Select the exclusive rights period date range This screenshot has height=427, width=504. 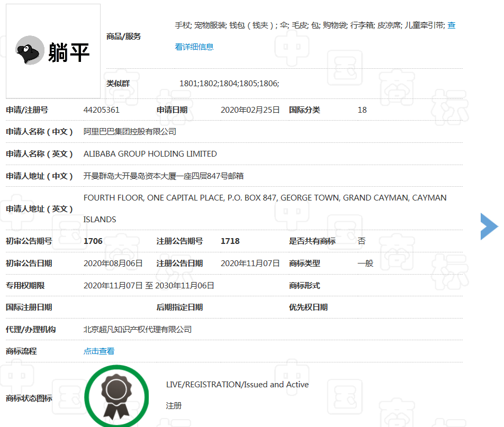pyautogui.click(x=149, y=286)
